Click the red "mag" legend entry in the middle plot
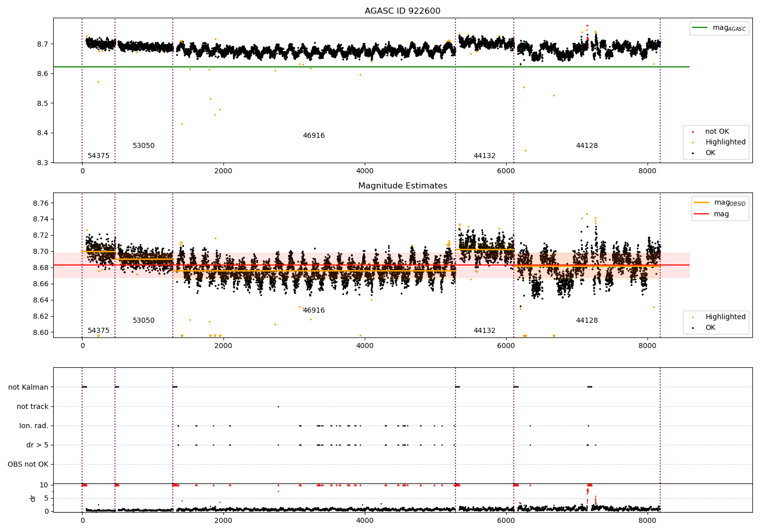This screenshot has height=532, width=760. pos(712,214)
